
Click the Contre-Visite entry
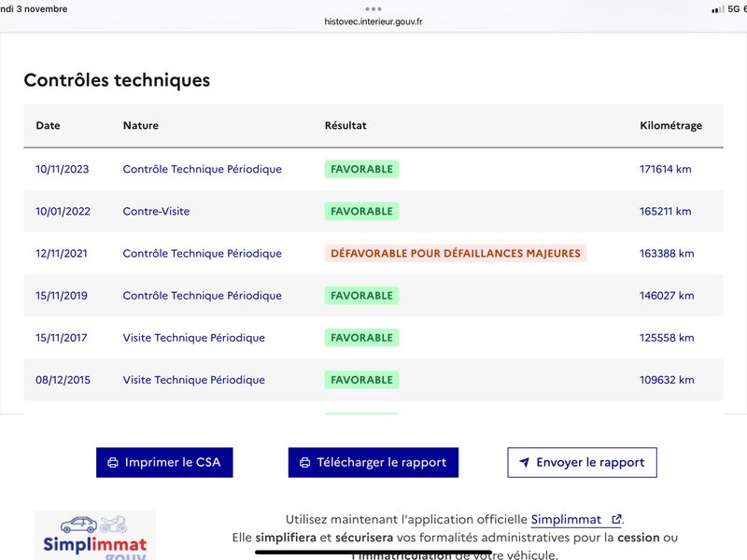[156, 211]
